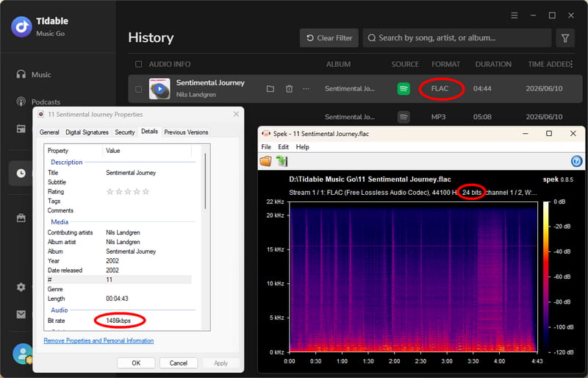Switch to General tab in Properties
Viewport: 588px width, 378px height.
49,132
